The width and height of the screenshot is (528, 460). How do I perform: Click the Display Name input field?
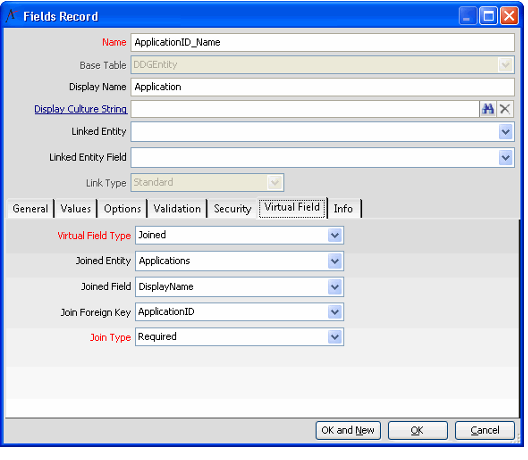pyautogui.click(x=323, y=87)
